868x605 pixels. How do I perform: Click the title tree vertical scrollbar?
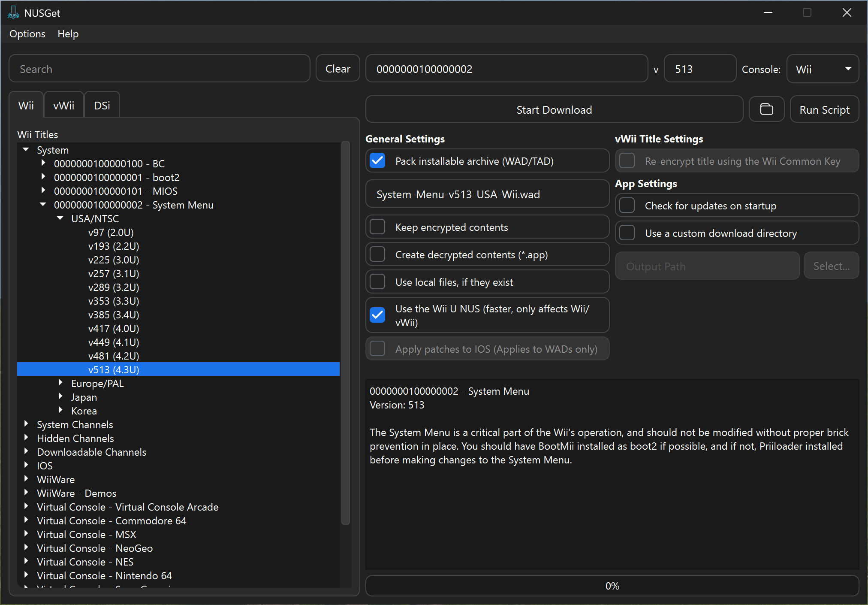tap(345, 333)
